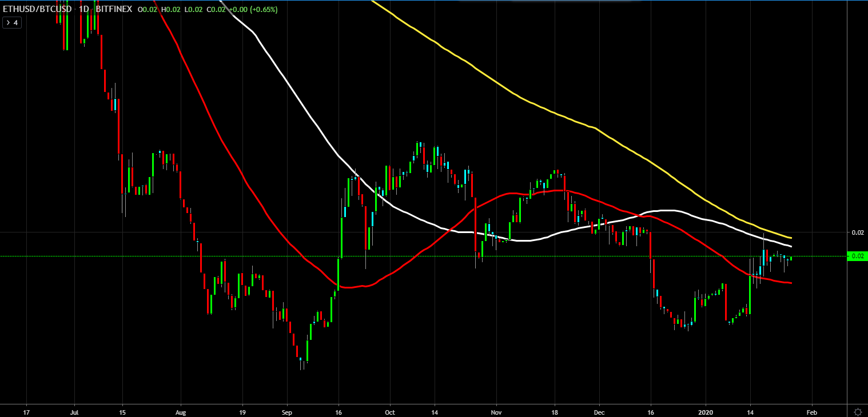Click the Aug label on time axis
Screen dimensions: 868x417
181,411
